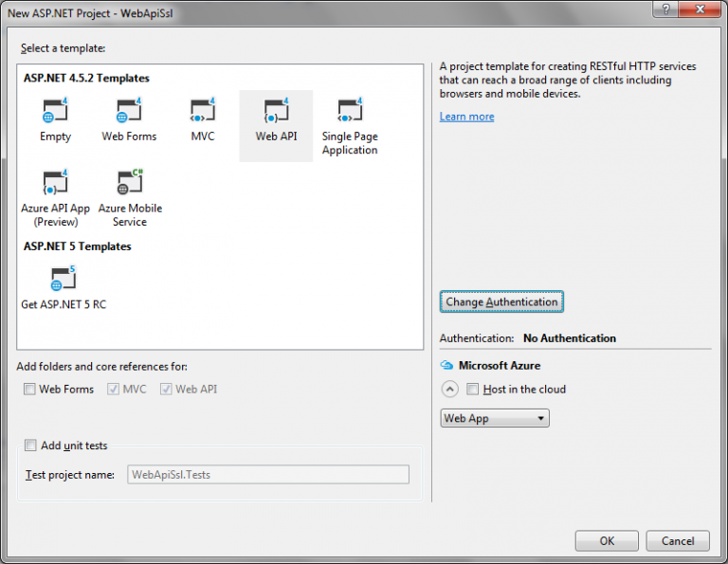This screenshot has height=564, width=728.
Task: Choose the Web Forms template icon
Action: [x=129, y=112]
